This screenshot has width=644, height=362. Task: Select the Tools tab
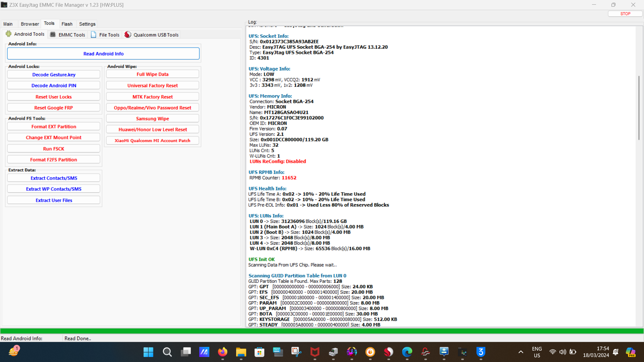[x=49, y=23]
